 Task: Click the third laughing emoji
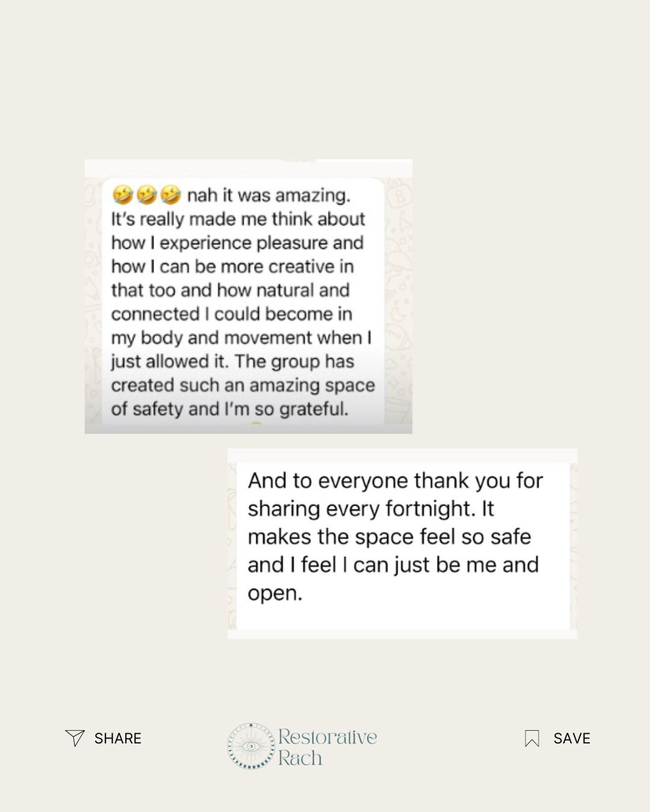pos(170,195)
